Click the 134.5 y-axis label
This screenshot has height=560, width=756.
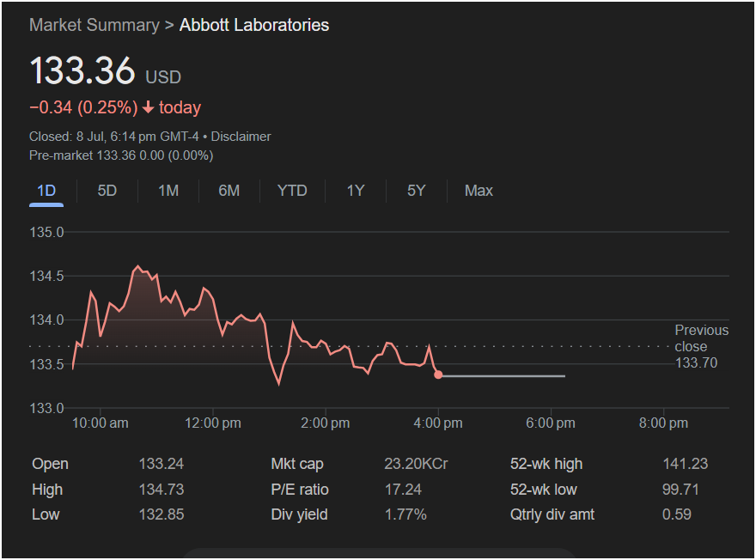46,277
